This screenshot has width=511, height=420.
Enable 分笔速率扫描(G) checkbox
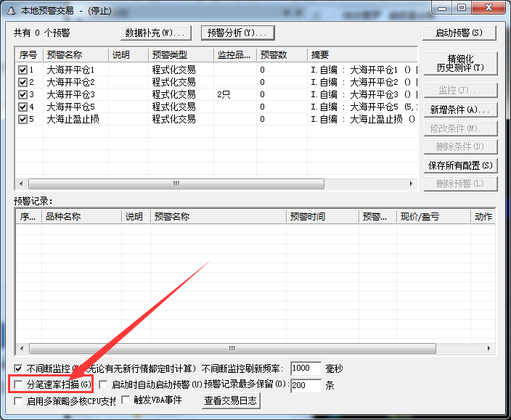point(18,384)
